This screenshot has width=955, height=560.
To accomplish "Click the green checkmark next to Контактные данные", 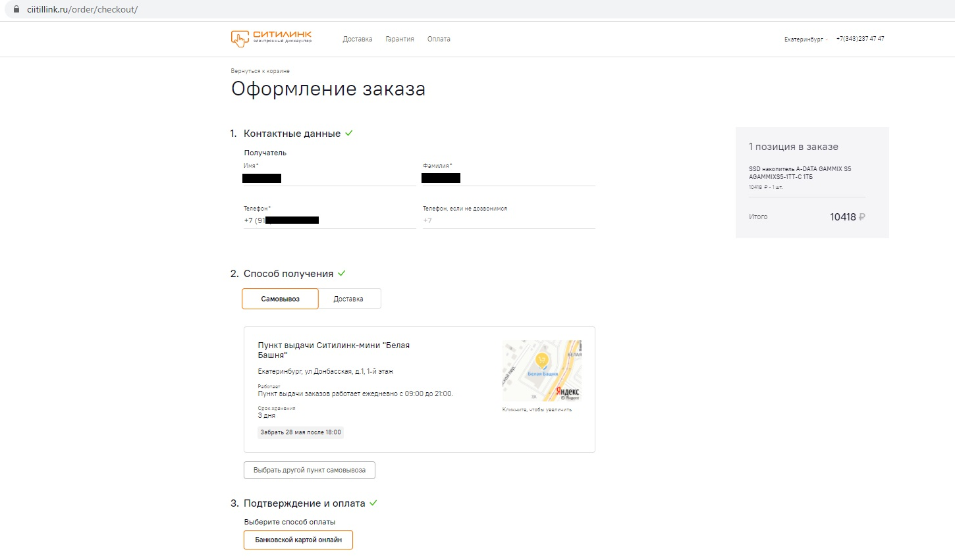I will pos(349,133).
